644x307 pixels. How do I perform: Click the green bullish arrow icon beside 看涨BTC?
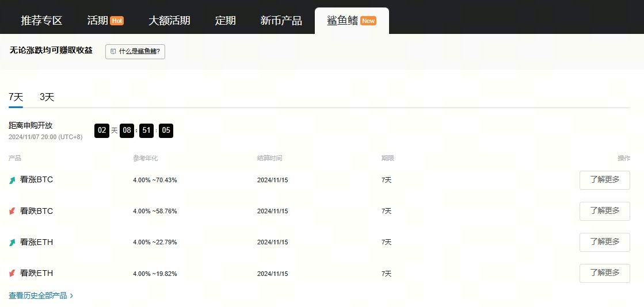tap(13, 180)
